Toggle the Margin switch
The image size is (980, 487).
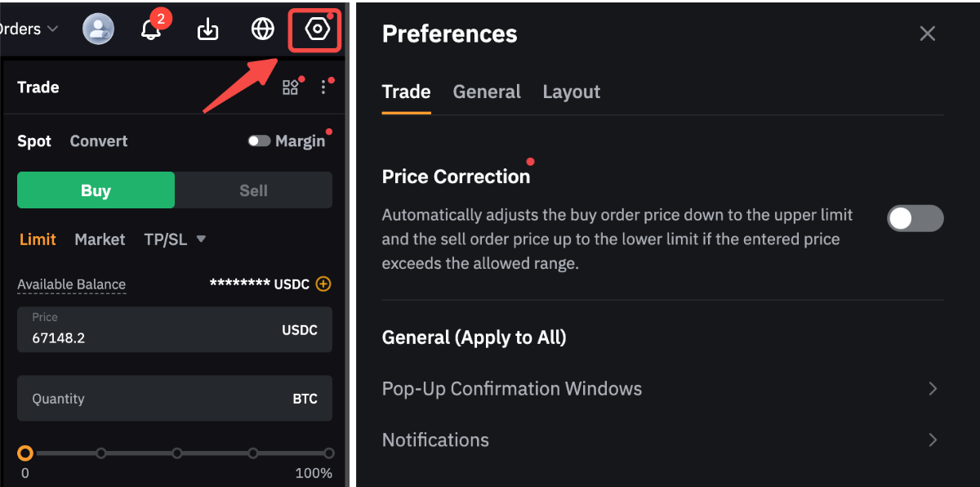(260, 141)
